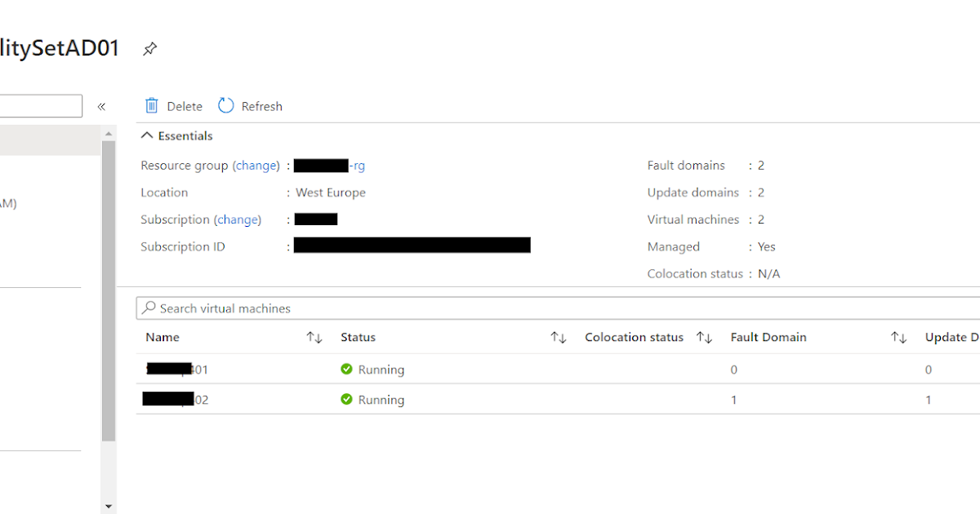Click the green Running status icon of the first VM
The image size is (980, 514).
click(347, 369)
